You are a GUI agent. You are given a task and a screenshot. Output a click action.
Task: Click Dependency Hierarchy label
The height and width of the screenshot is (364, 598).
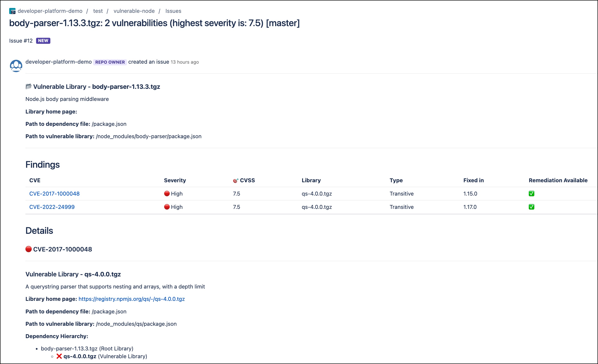(x=57, y=336)
